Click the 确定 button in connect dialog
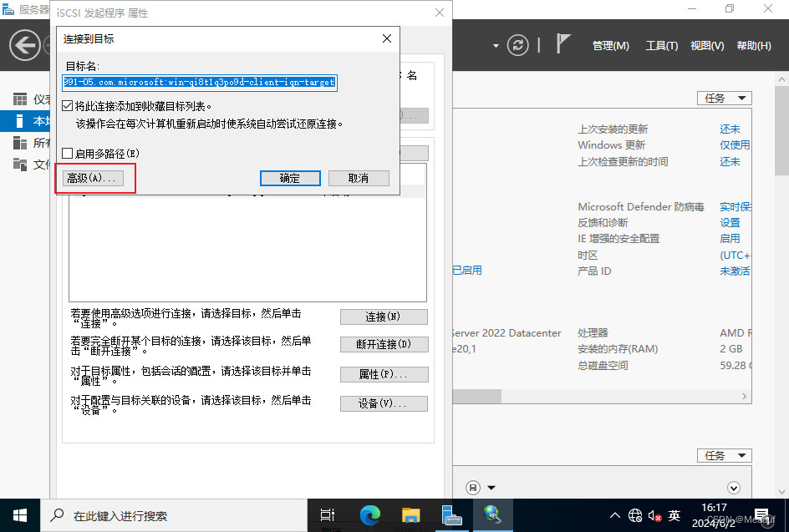Image resolution: width=789 pixels, height=532 pixels. pos(290,178)
